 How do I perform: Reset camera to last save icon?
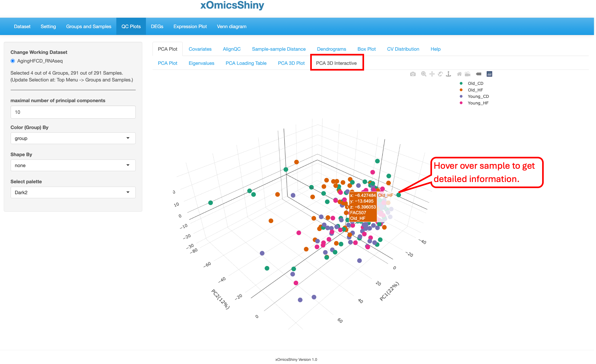[468, 74]
